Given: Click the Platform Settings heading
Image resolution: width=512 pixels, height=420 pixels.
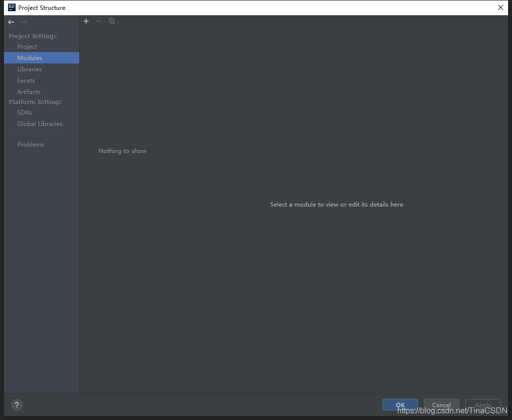Looking at the screenshot, I should 35,102.
